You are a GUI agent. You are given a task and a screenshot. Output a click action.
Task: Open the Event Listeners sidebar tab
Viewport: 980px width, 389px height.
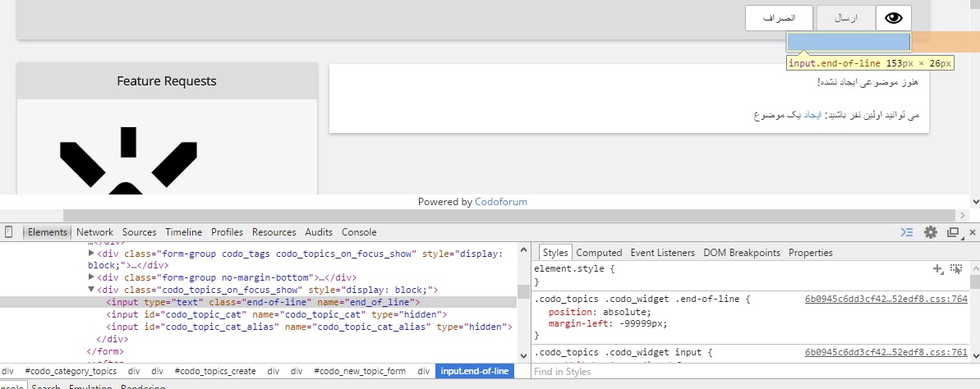click(x=662, y=253)
